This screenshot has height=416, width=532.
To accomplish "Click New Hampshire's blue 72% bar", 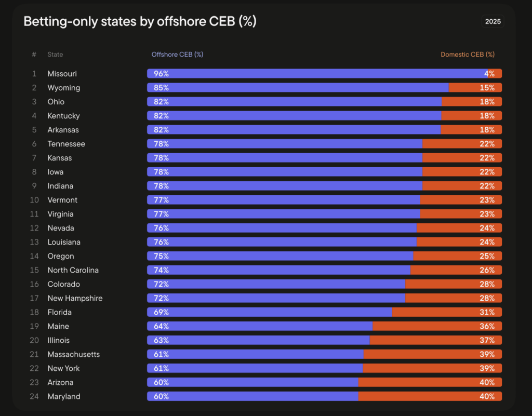I will [276, 298].
